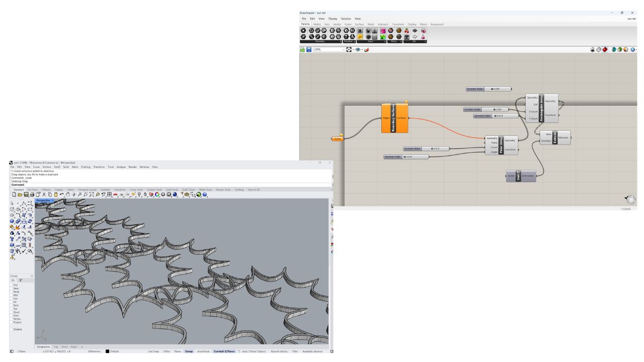
Task: Click the Gumball (CPlane) status bar button
Action: click(x=223, y=351)
